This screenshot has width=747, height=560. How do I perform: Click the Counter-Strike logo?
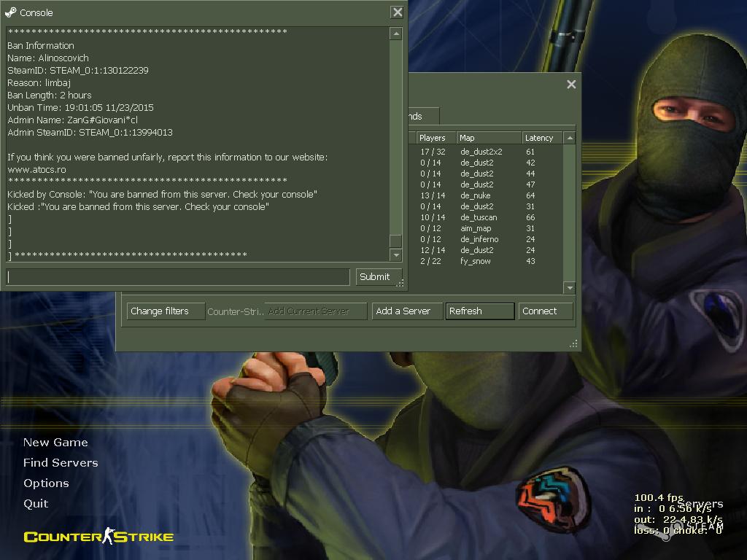pyautogui.click(x=98, y=536)
